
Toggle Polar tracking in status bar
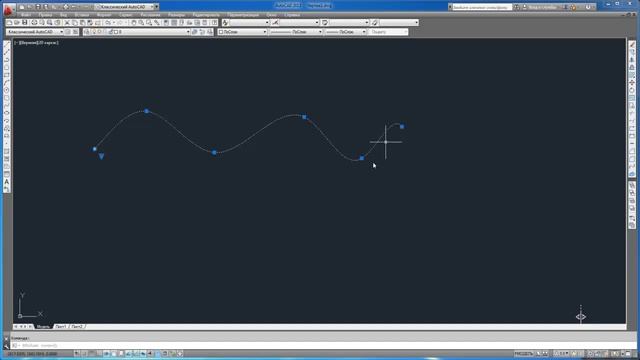click(107, 353)
